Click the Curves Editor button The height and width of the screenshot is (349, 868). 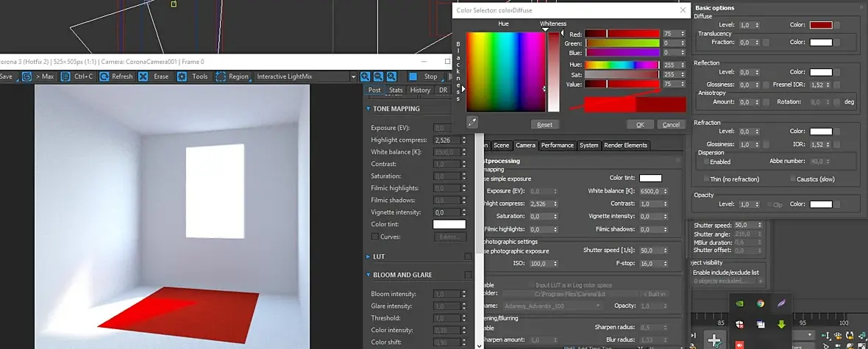450,237
